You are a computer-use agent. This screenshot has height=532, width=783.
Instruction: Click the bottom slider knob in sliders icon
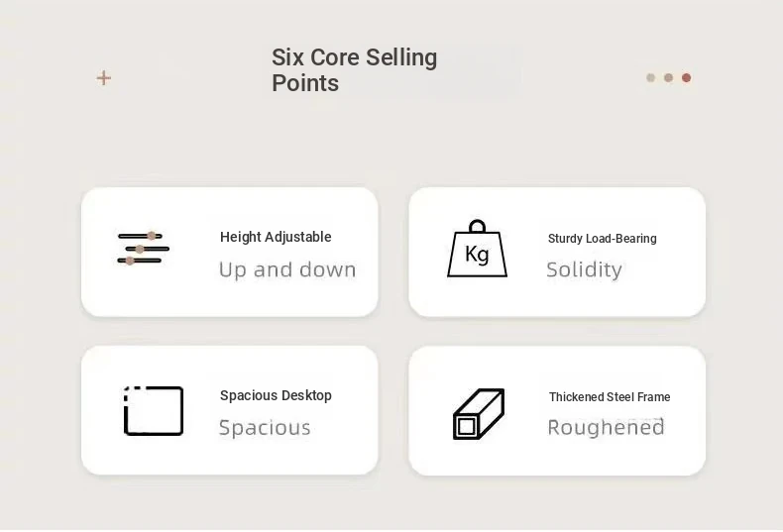pyautogui.click(x=130, y=261)
